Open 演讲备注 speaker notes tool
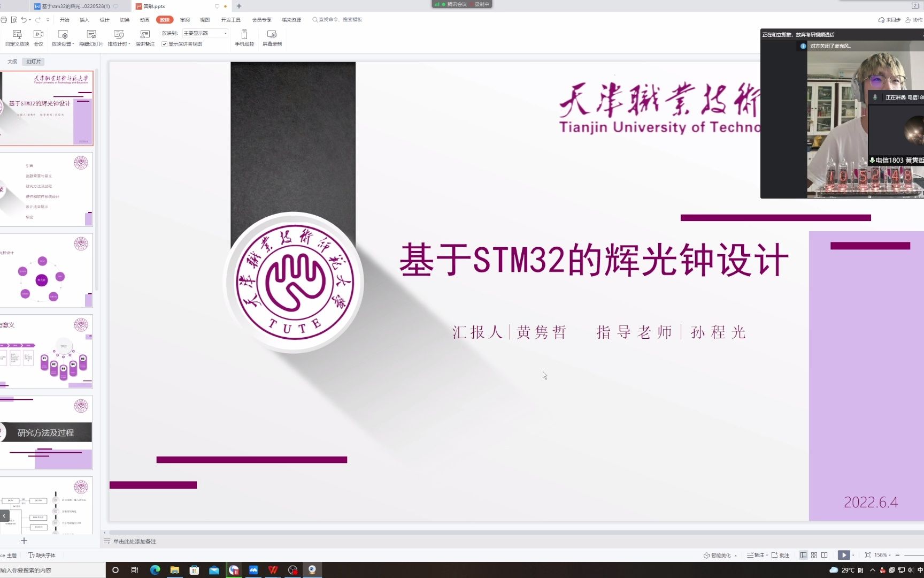Viewport: 924px width, 578px height. [145, 38]
